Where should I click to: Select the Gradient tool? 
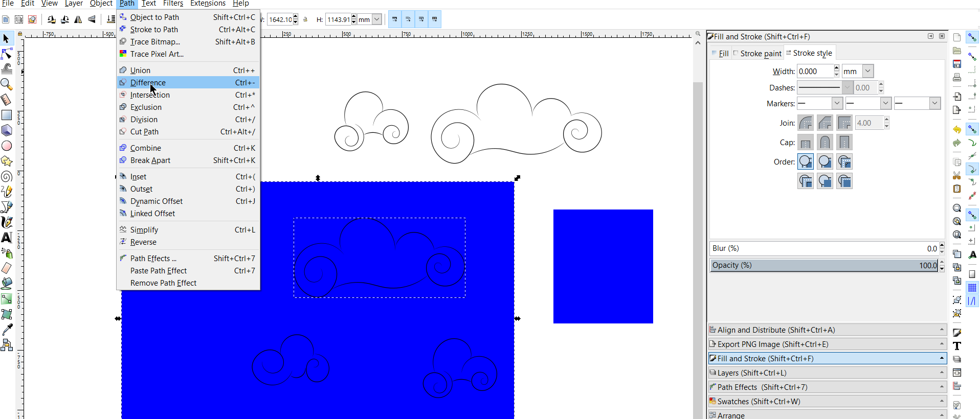6,299
